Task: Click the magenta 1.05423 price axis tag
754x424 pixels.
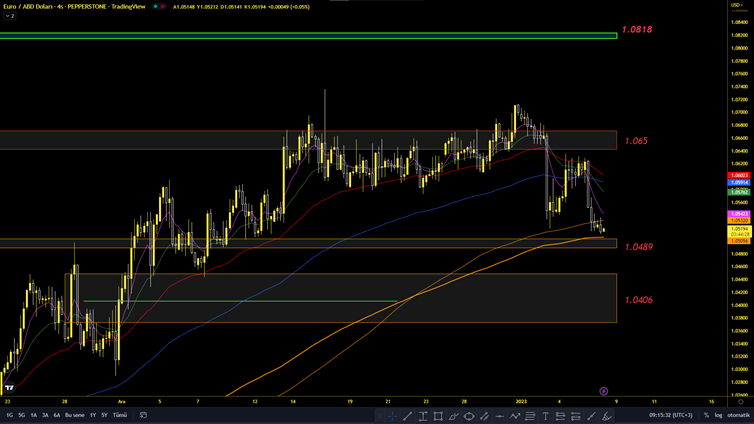Action: (739, 214)
